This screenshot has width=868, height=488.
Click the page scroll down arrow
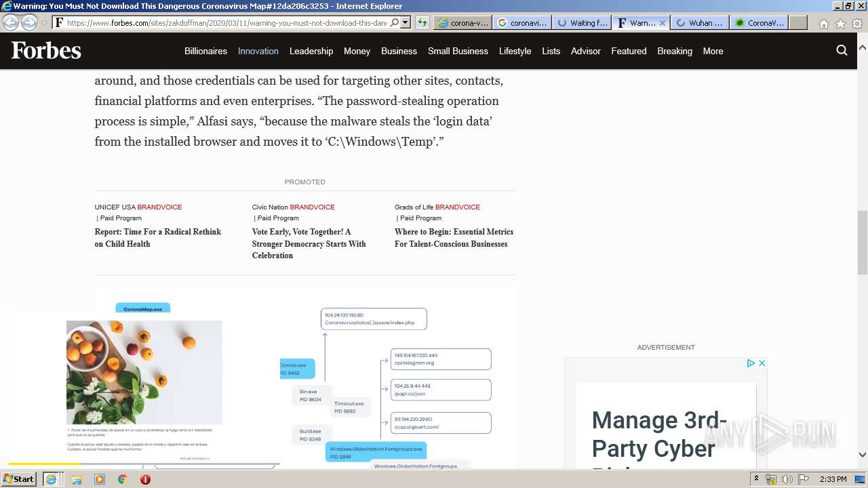(x=862, y=455)
